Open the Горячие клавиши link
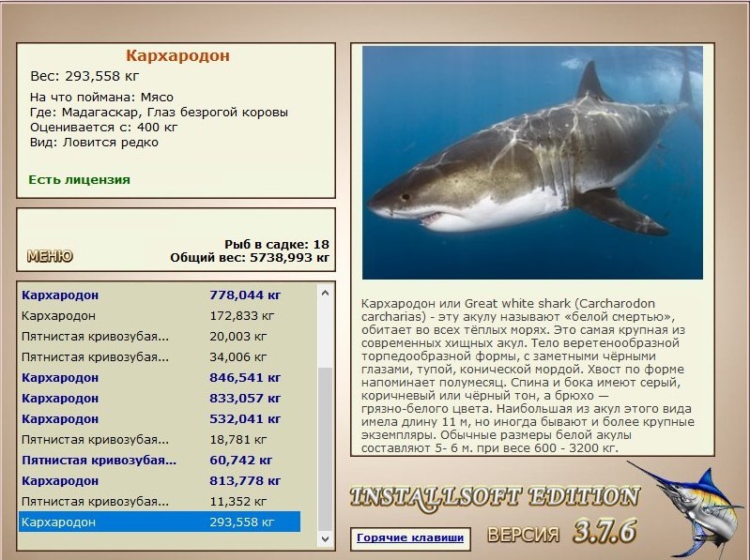 pyautogui.click(x=410, y=538)
